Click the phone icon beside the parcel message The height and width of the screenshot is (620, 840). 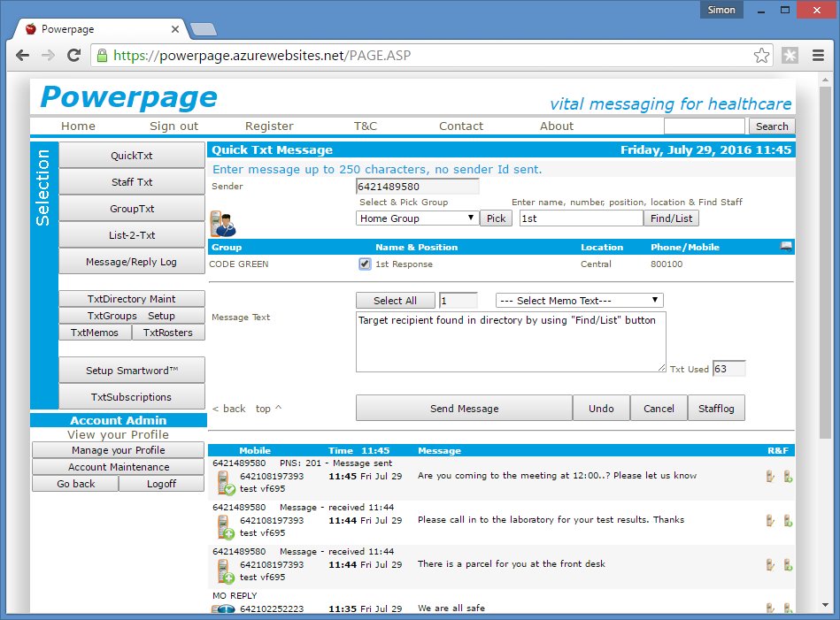click(x=226, y=571)
